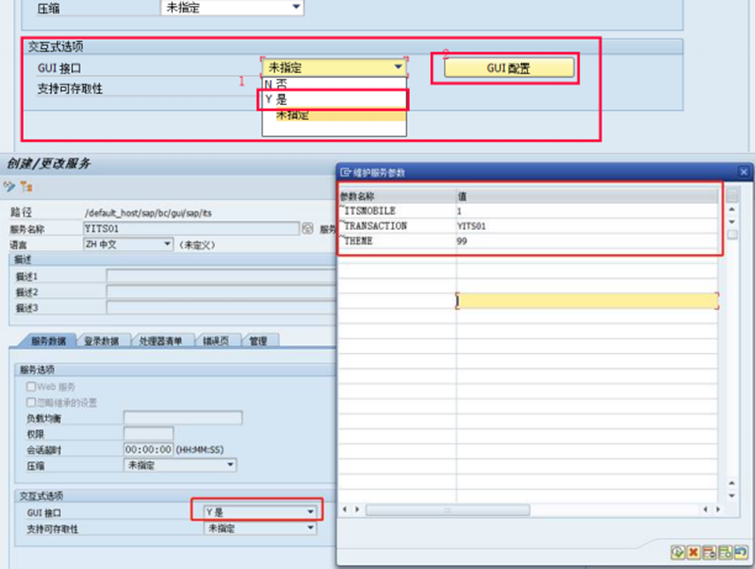Toggle the Web 服务 checkbox

point(31,387)
